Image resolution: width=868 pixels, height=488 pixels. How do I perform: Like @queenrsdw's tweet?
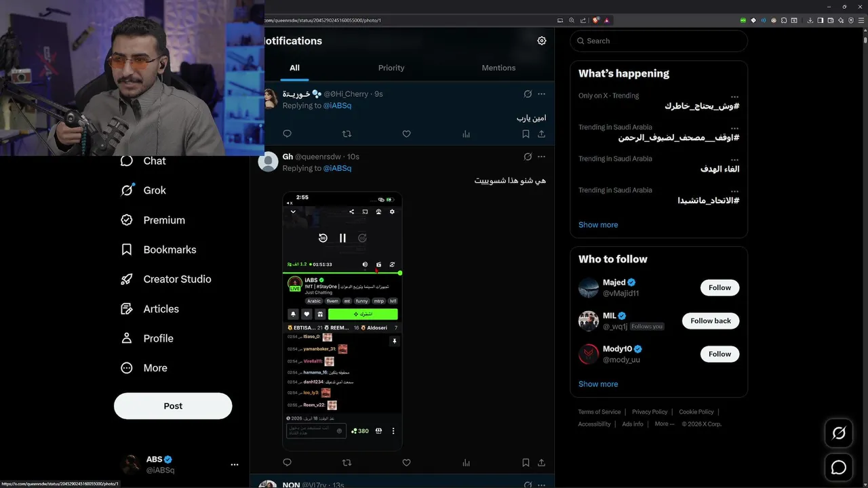(x=406, y=463)
